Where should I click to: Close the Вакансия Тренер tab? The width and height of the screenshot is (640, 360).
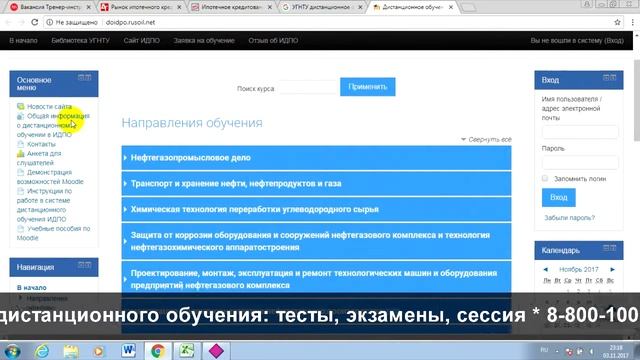point(88,7)
